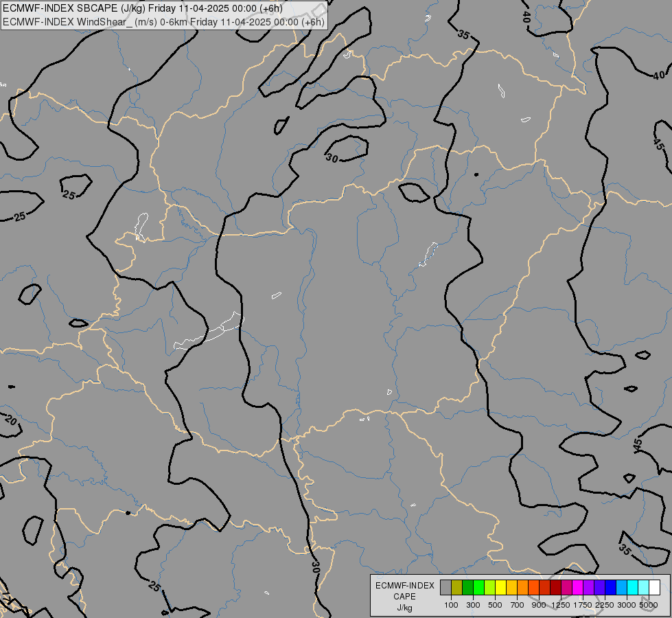This screenshot has height=618, width=672.
Task: Select the dark maroon swatch left of the 1250 tick
Action: coord(555,587)
